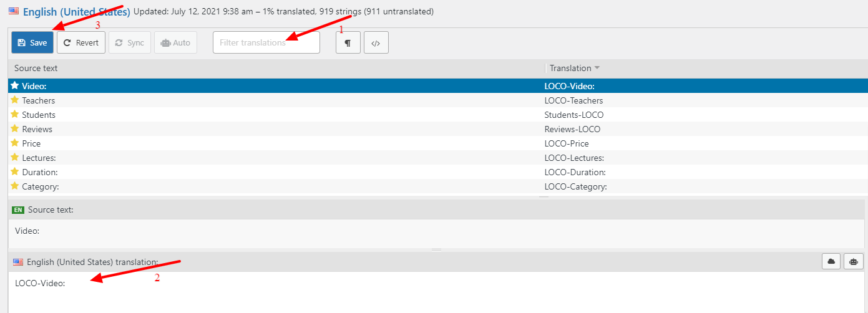Sort by the Source text column header
The height and width of the screenshot is (313, 868).
(36, 68)
